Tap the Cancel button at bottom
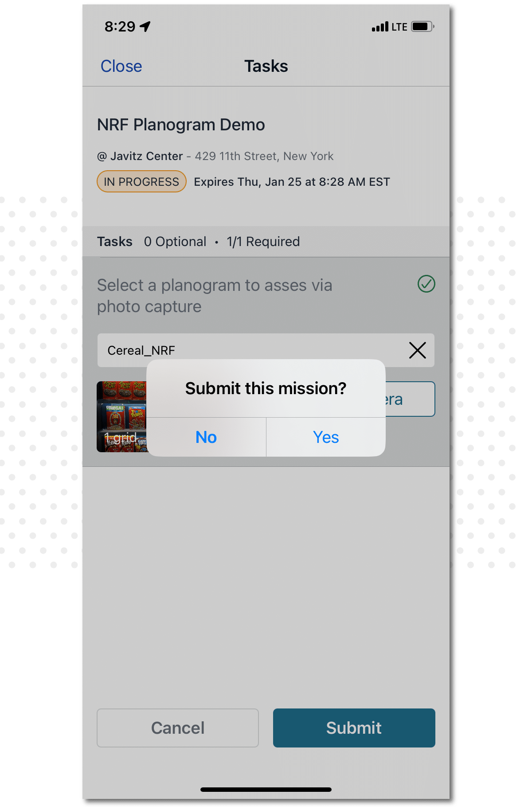The height and width of the screenshot is (810, 532). (178, 728)
